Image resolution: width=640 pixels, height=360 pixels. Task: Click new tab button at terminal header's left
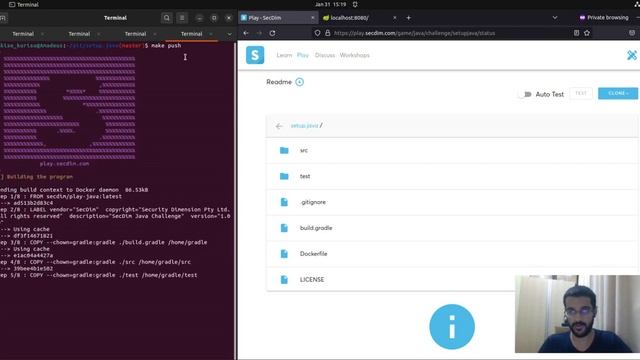coord(2,18)
